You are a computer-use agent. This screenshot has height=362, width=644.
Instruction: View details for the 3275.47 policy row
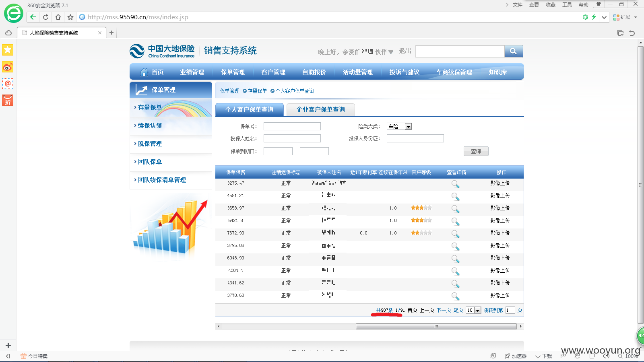tap(455, 184)
